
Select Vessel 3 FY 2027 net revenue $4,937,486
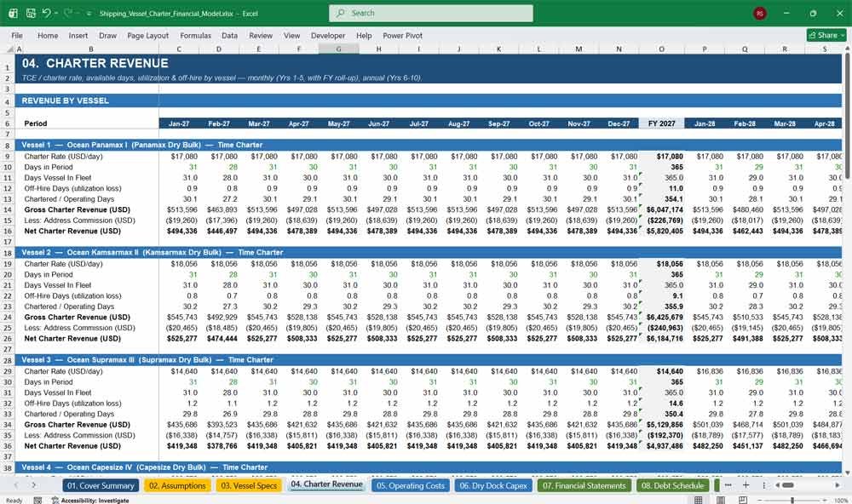pos(661,446)
